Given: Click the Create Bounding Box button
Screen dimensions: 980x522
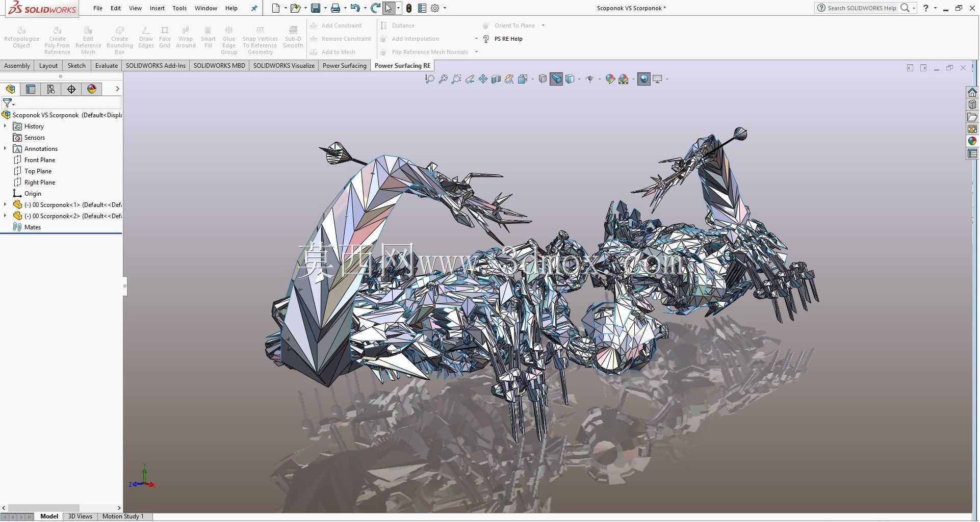Looking at the screenshot, I should pyautogui.click(x=120, y=40).
